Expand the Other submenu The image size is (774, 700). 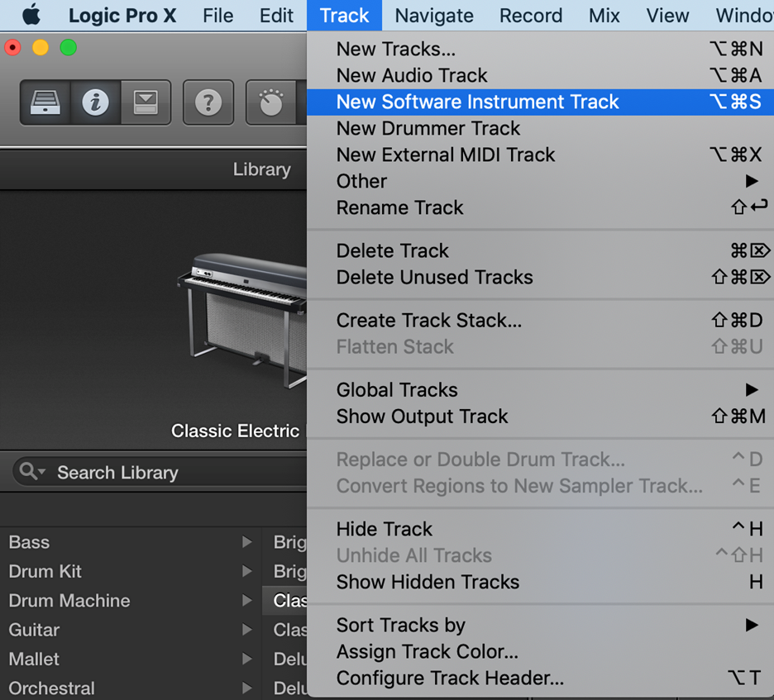(x=541, y=181)
